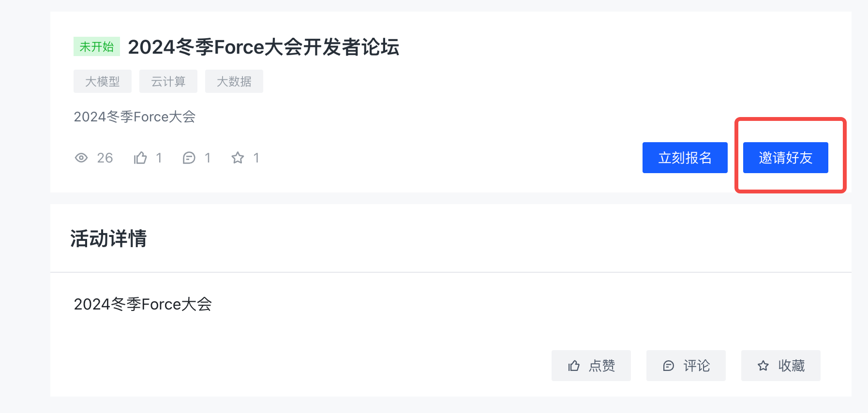This screenshot has width=868, height=413.
Task: Click the event detail text 2024冬季Force大会
Action: [143, 304]
